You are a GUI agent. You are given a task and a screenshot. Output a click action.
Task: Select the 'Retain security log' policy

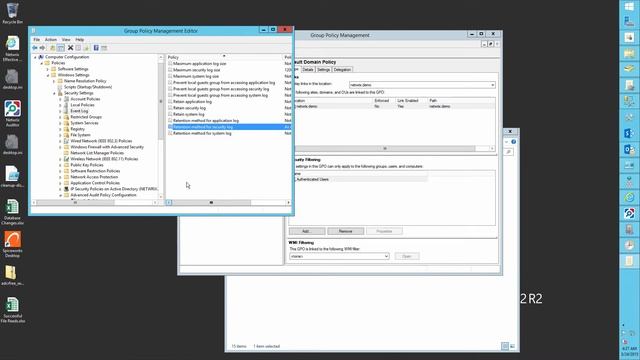click(189, 108)
